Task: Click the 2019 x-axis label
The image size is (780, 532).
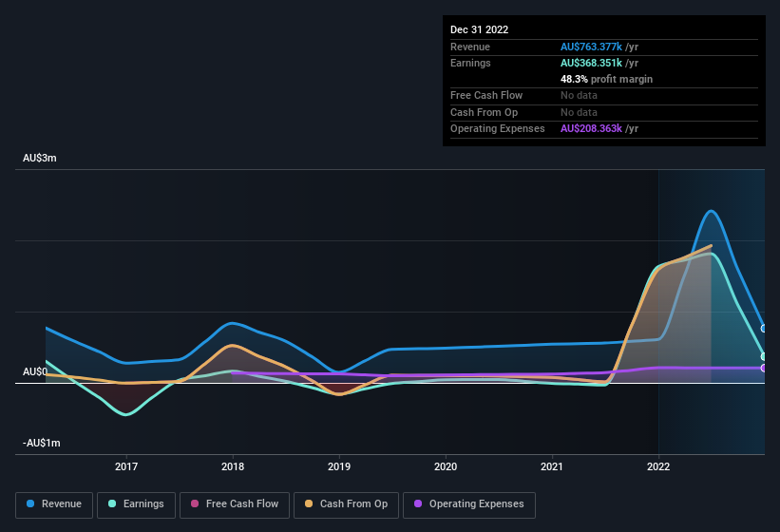Action: click(339, 466)
